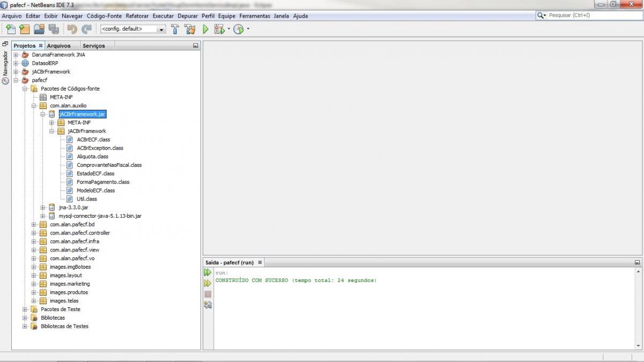Click the Navegador sidebar icon
Viewport: 644px width, 362px height.
tap(5, 80)
